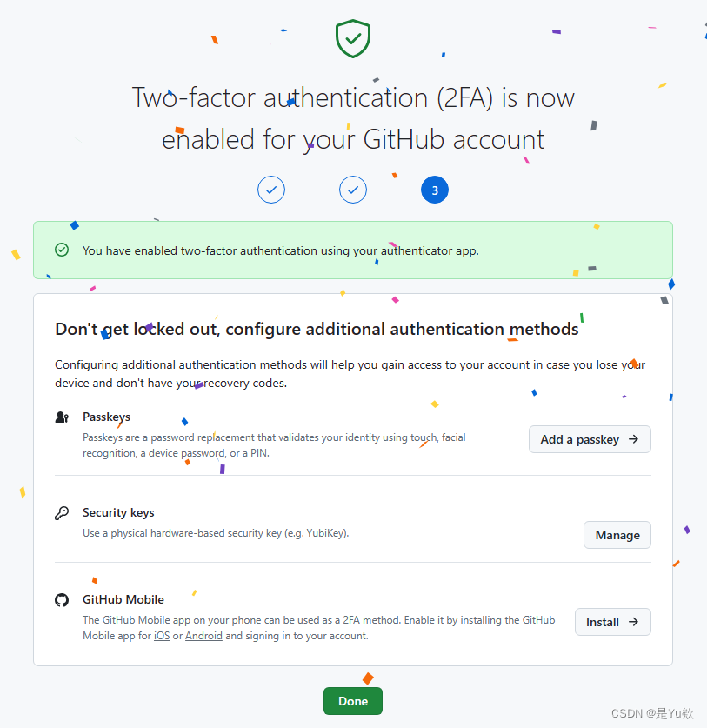Open the Manage security keys option

pyautogui.click(x=617, y=535)
